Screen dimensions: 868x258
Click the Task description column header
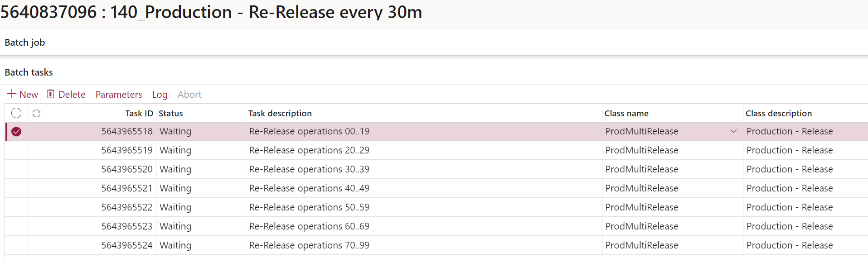[280, 114]
